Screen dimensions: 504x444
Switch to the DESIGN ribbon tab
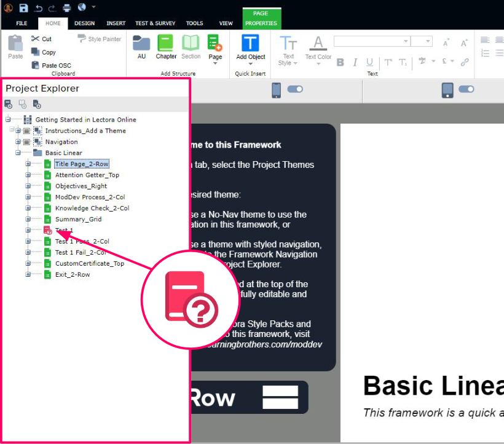point(84,23)
